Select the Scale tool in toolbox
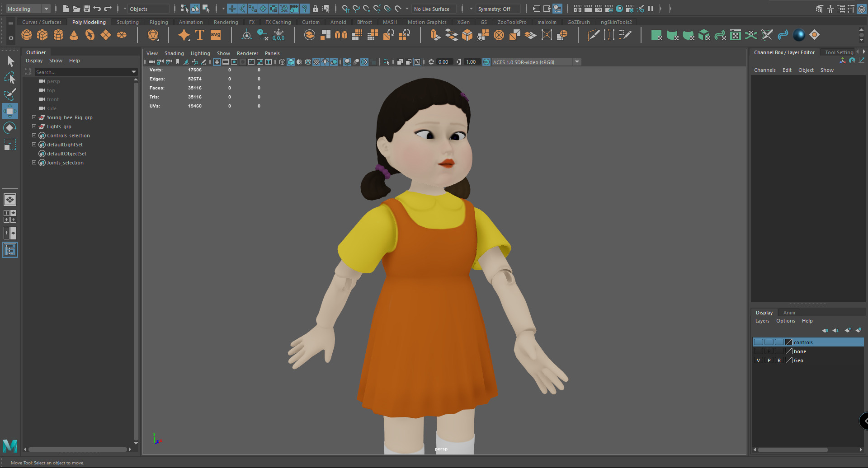Image resolution: width=868 pixels, height=468 pixels. [10, 145]
